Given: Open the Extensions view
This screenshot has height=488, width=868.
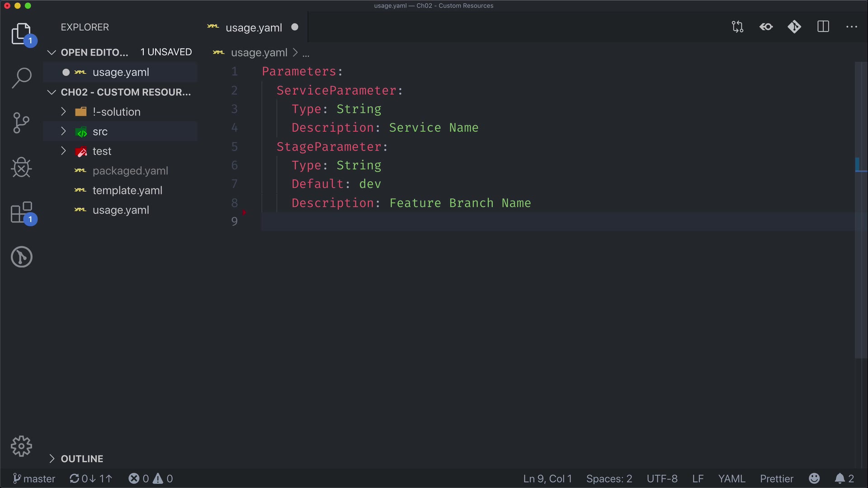Looking at the screenshot, I should (x=21, y=212).
